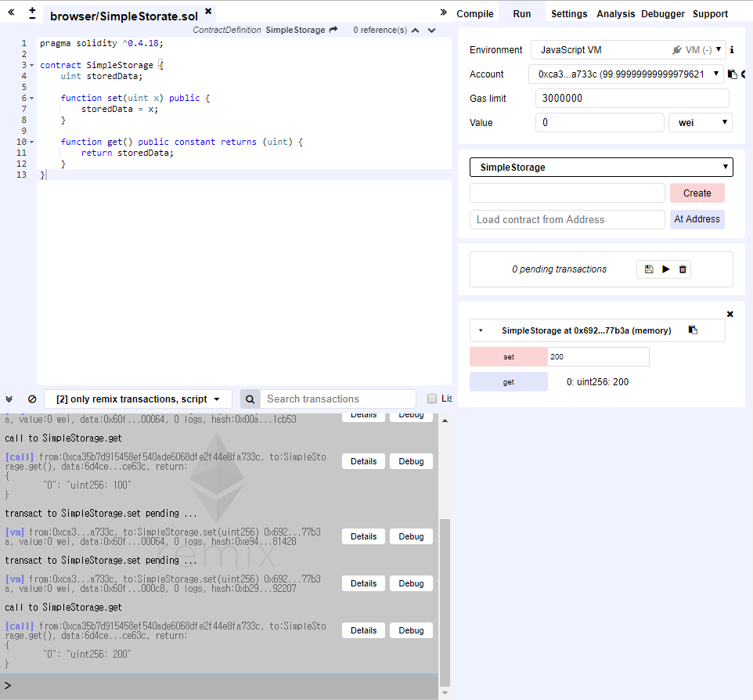The width and height of the screenshot is (753, 700).
Task: Click the At Address button
Action: (x=697, y=219)
